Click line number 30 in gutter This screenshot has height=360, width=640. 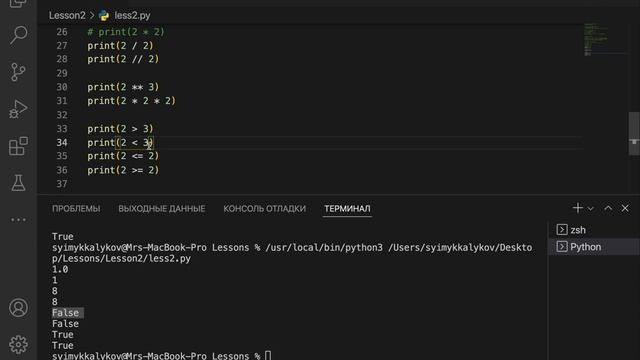click(x=62, y=87)
